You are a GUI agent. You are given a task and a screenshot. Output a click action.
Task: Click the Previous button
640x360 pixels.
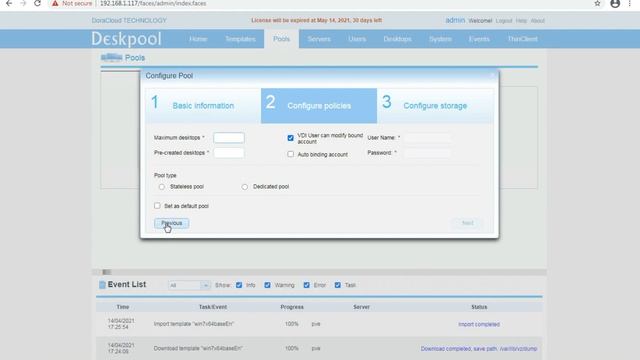point(172,223)
